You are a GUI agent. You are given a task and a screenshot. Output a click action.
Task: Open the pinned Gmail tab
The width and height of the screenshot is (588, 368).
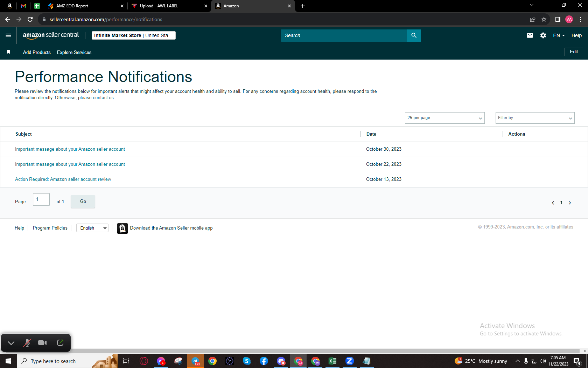[x=23, y=6]
